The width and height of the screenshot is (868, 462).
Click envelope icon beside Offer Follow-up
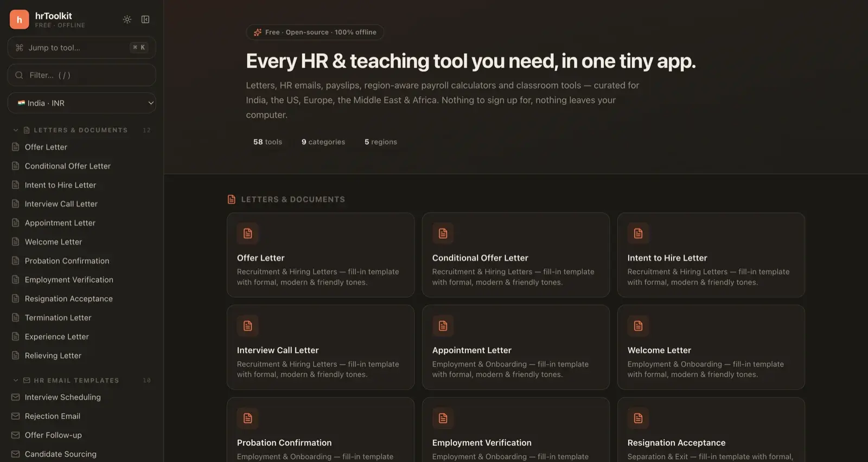click(16, 435)
